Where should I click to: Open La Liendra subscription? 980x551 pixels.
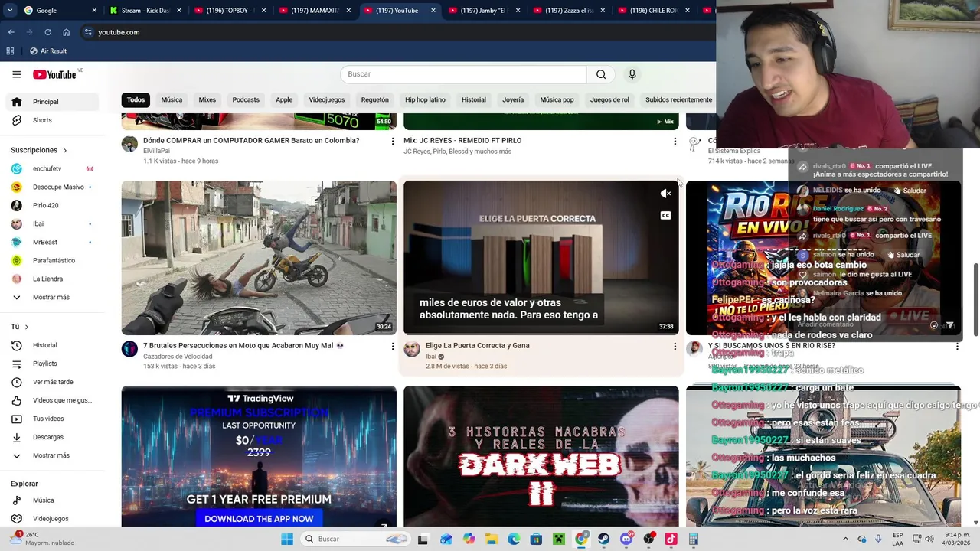[52, 279]
